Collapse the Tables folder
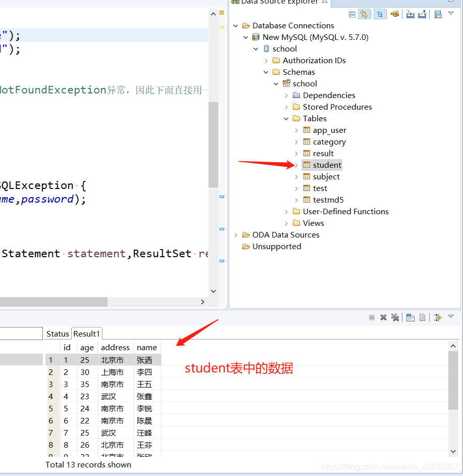 (286, 119)
